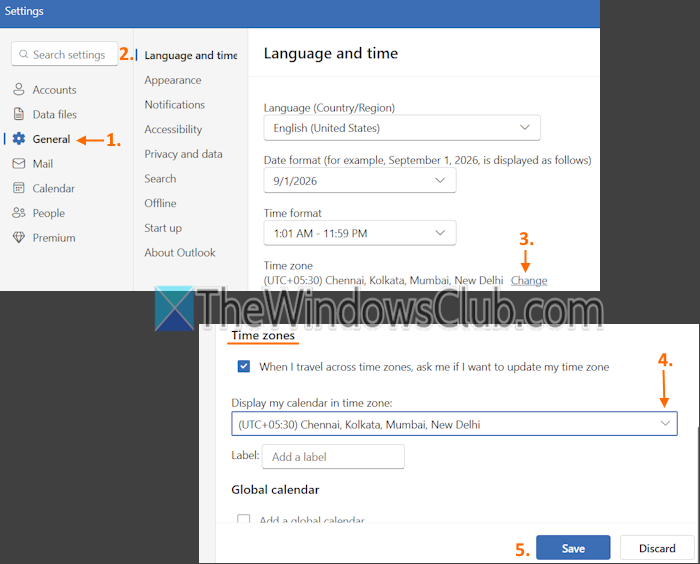Click the Global calendar heading
Image resolution: width=700 pixels, height=564 pixels.
(275, 490)
